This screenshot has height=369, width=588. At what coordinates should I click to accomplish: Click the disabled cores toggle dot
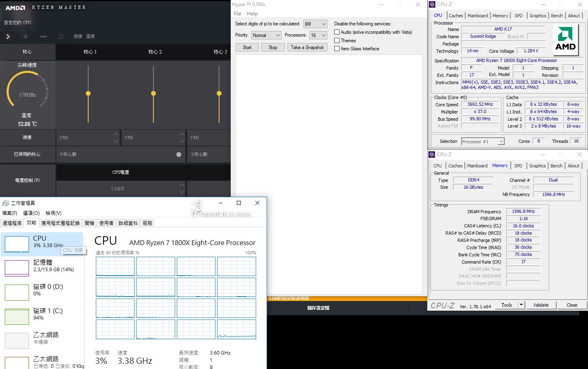point(179,155)
